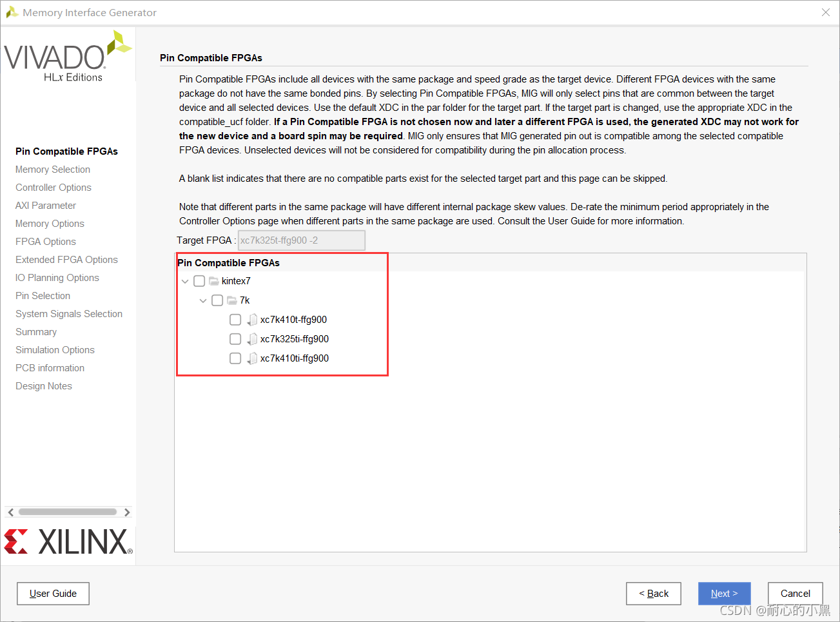The width and height of the screenshot is (840, 622).
Task: Go to Memory Selection step
Action: tap(53, 170)
